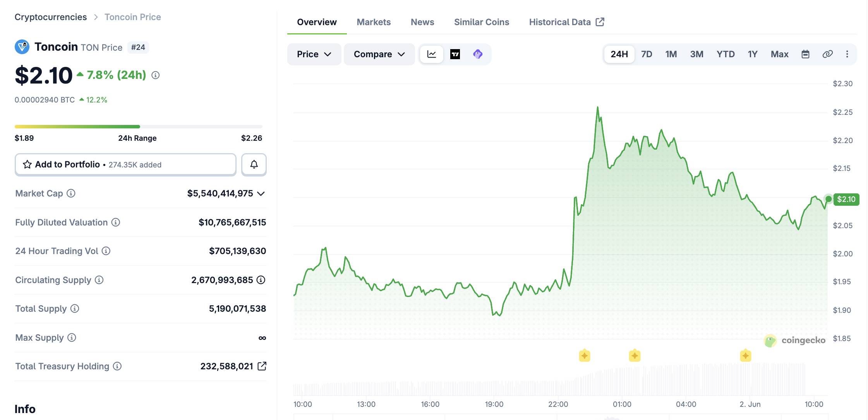Viewport: 868px width, 420px height.
Task: Click the 232,588,021 treasury holding value
Action: 226,366
